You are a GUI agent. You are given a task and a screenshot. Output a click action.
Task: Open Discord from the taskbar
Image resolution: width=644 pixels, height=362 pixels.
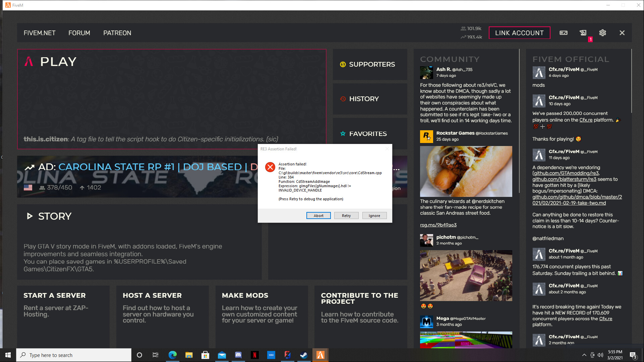[x=238, y=355]
